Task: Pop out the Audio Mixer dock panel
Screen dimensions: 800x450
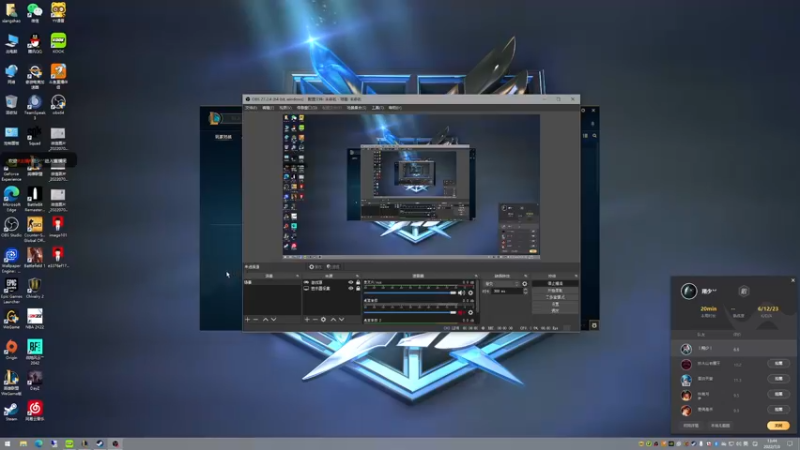Action: (x=476, y=276)
